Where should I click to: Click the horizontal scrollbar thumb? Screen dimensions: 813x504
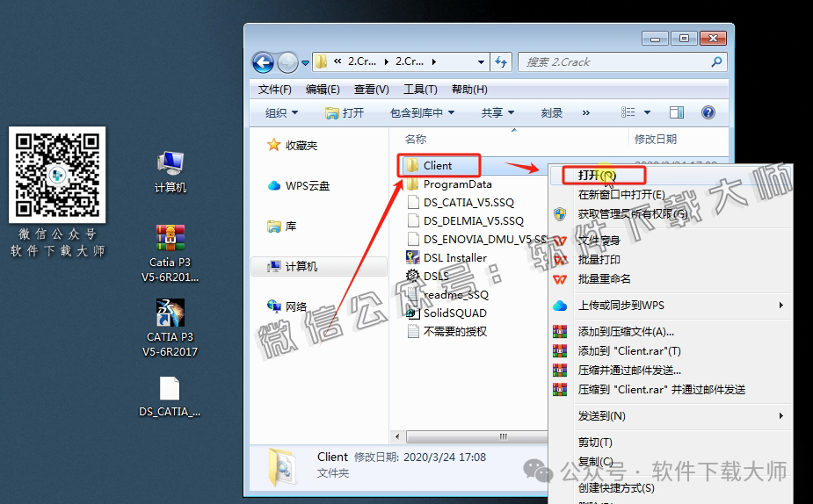(477, 436)
